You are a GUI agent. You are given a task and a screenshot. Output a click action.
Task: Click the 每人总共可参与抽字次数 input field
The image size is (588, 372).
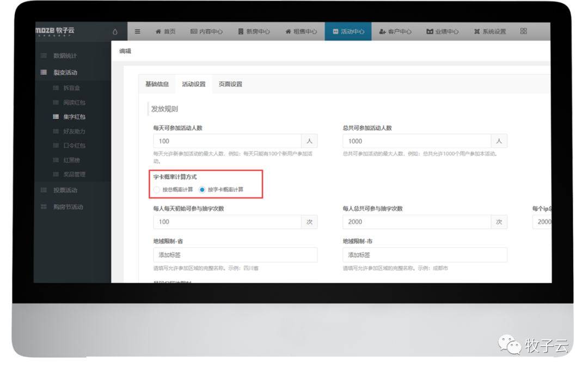click(x=416, y=222)
